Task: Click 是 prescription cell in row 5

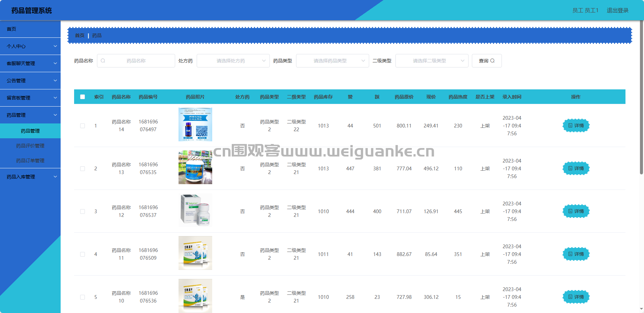Action: [243, 297]
